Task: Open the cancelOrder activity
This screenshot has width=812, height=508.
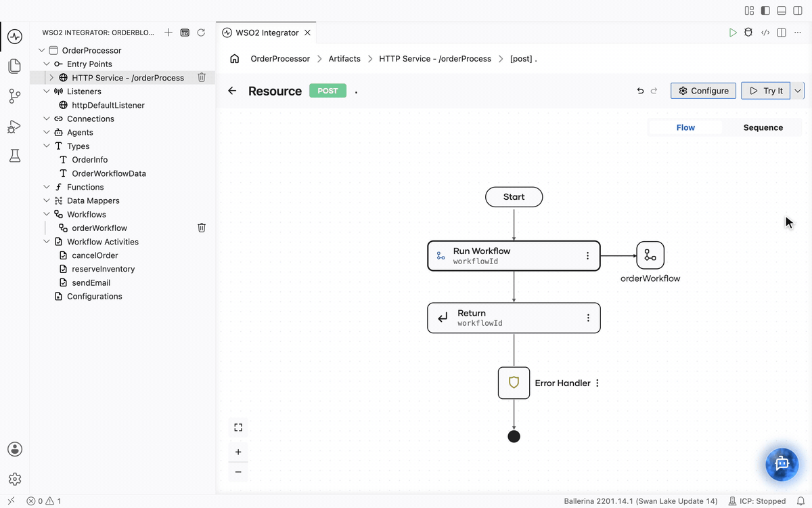Action: pos(95,255)
